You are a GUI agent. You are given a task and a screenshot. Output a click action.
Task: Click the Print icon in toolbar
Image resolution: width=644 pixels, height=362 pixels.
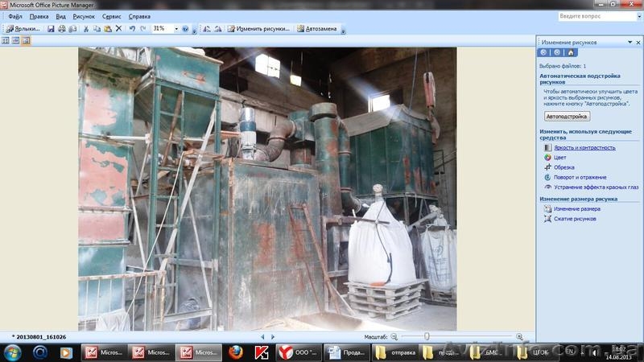(62, 29)
